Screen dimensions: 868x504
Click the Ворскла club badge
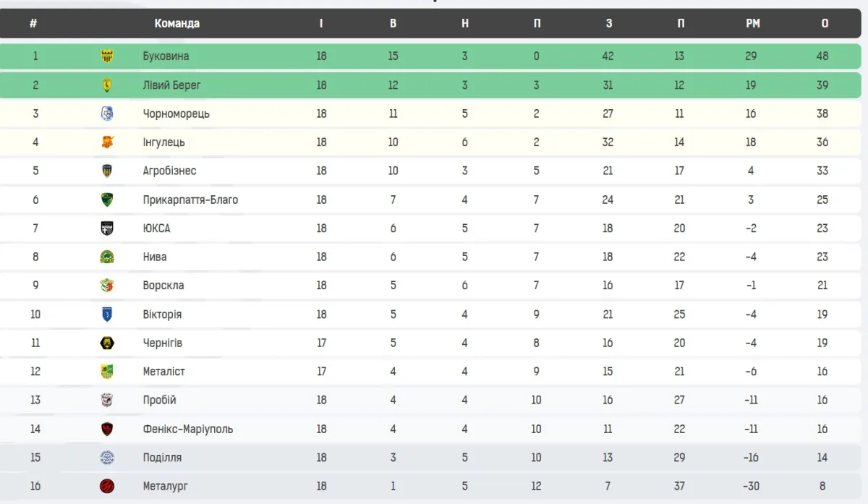pos(107,286)
